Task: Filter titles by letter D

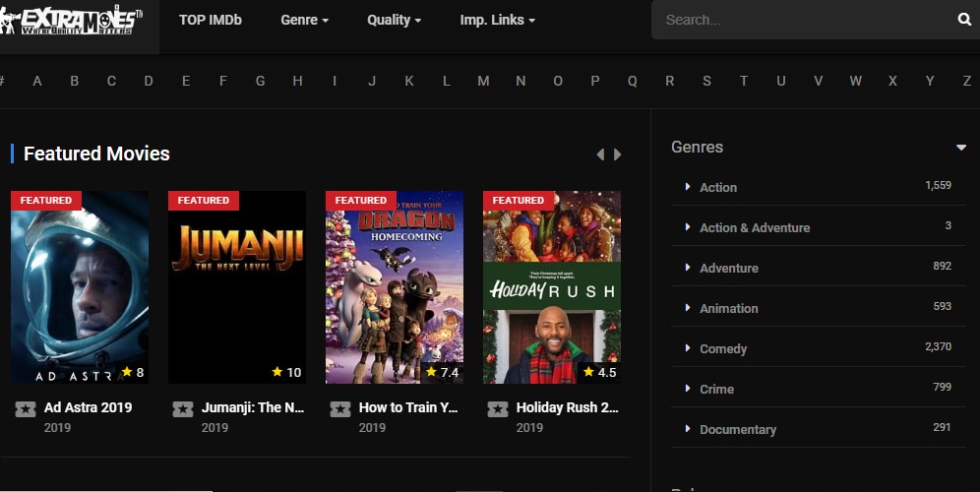Action: pos(149,81)
